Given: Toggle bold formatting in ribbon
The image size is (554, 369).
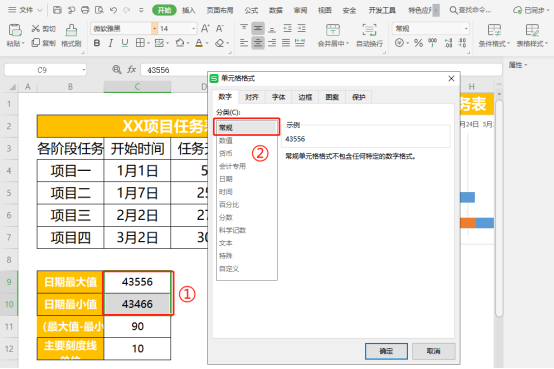Looking at the screenshot, I should pyautogui.click(x=96, y=43).
